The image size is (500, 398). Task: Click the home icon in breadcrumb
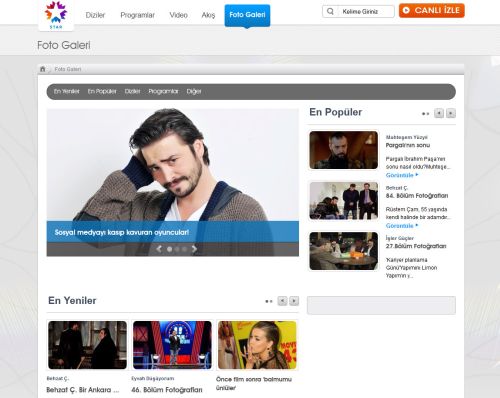43,69
